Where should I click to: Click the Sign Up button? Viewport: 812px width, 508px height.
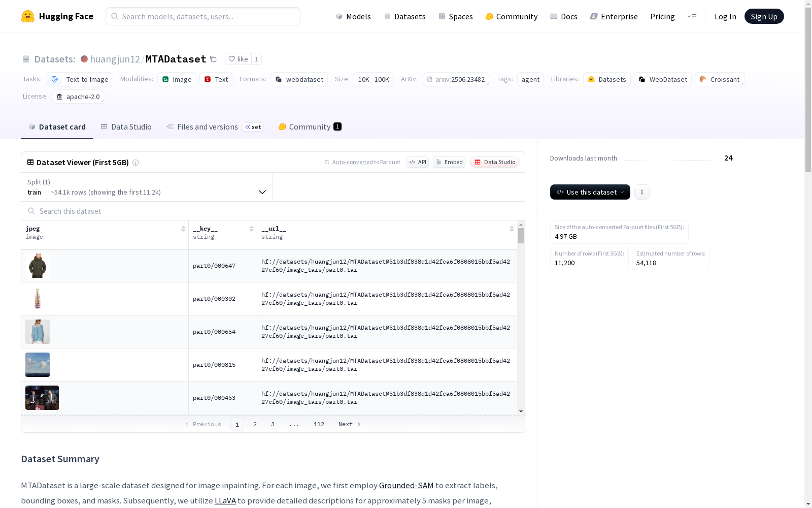pyautogui.click(x=764, y=16)
